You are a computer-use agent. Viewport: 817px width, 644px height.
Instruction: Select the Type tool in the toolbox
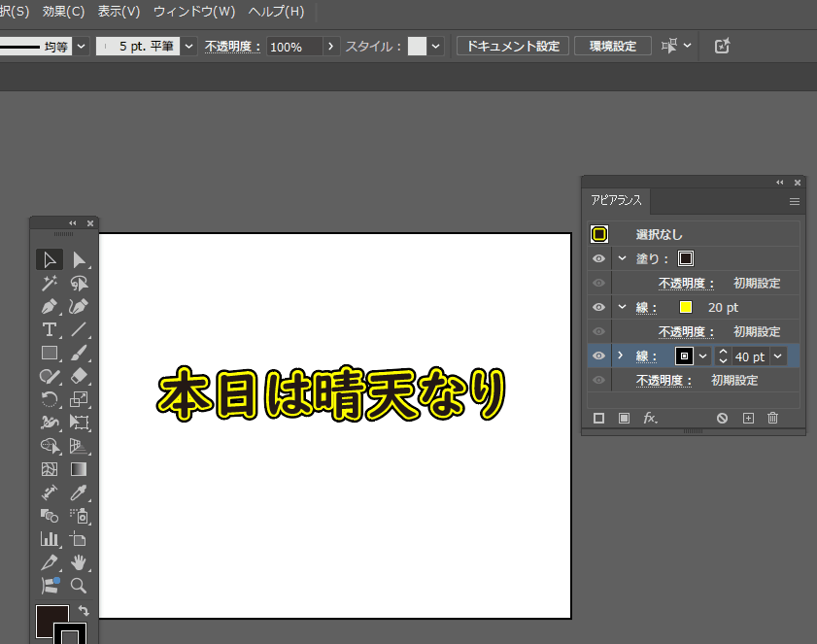(50, 329)
